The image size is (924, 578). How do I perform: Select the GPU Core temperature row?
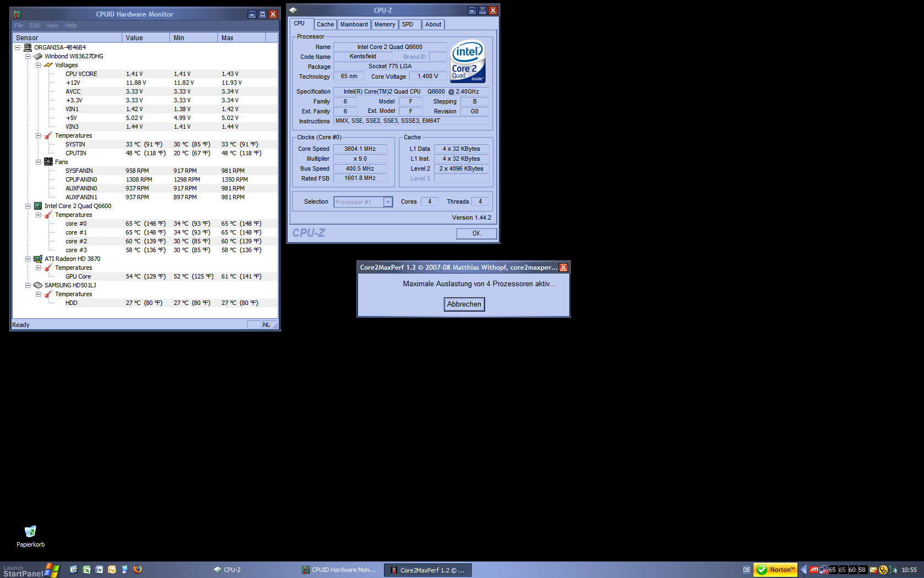(x=145, y=276)
